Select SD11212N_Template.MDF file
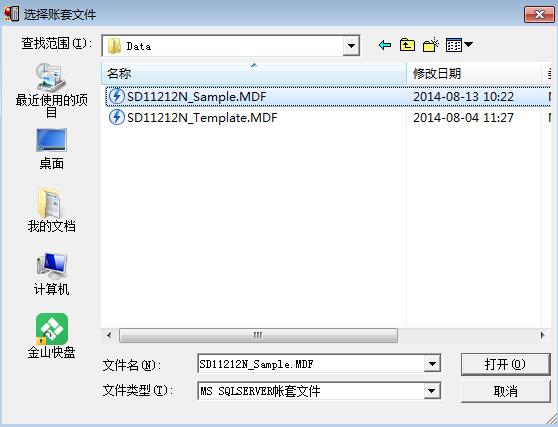 pos(328,117)
